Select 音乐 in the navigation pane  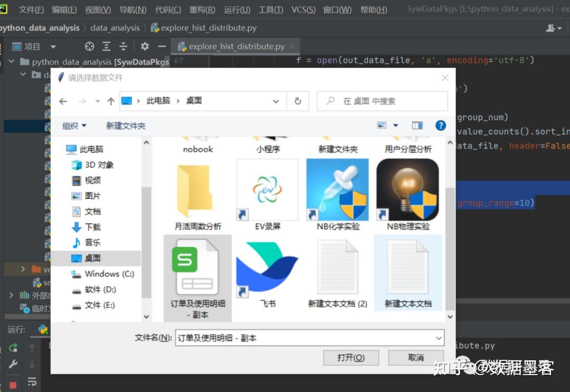coord(86,242)
